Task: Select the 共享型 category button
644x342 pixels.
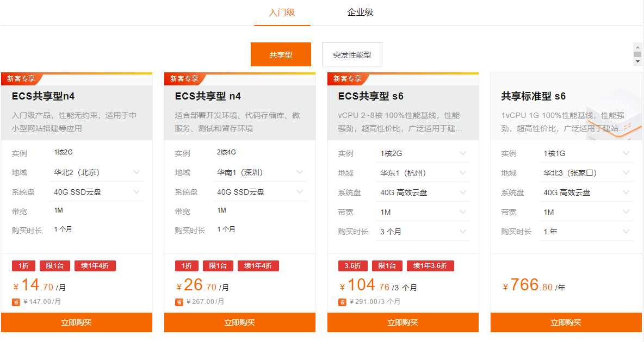Action: pyautogui.click(x=281, y=54)
